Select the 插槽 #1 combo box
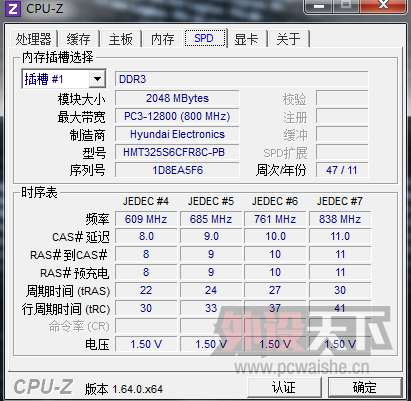 tap(64, 79)
